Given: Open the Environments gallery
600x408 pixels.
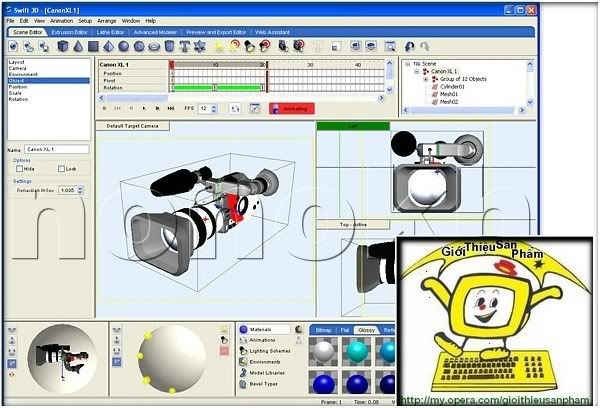Looking at the screenshot, I should [x=265, y=362].
